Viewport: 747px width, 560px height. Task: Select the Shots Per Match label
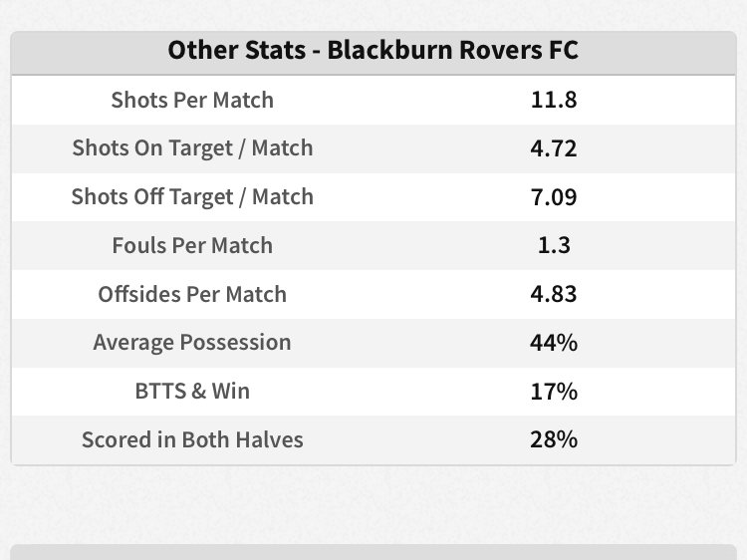tap(192, 100)
